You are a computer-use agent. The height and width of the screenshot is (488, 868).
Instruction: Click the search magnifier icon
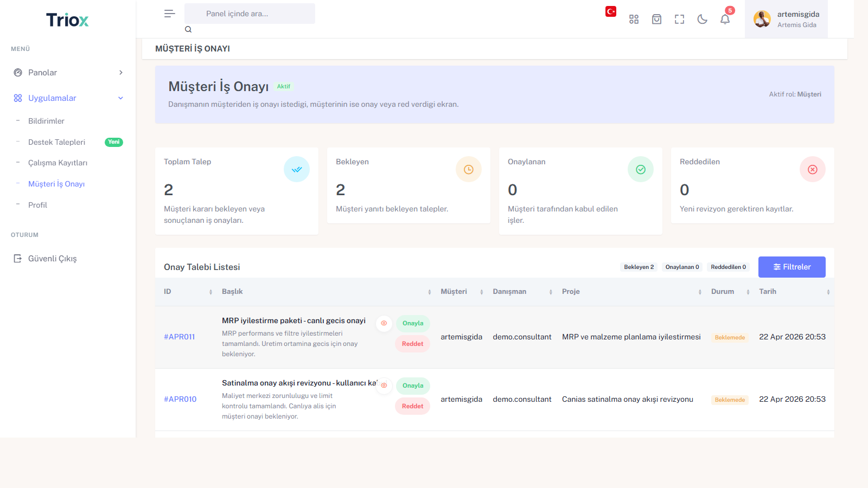(188, 29)
